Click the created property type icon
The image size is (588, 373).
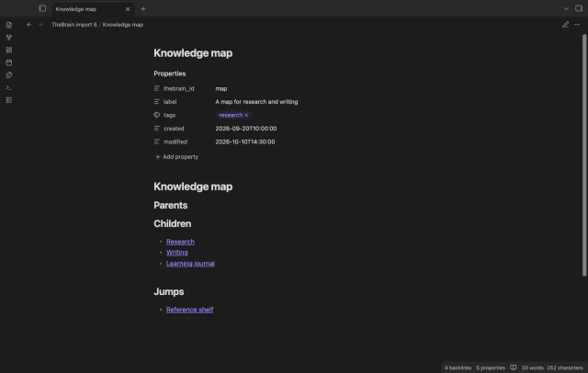[x=157, y=129]
